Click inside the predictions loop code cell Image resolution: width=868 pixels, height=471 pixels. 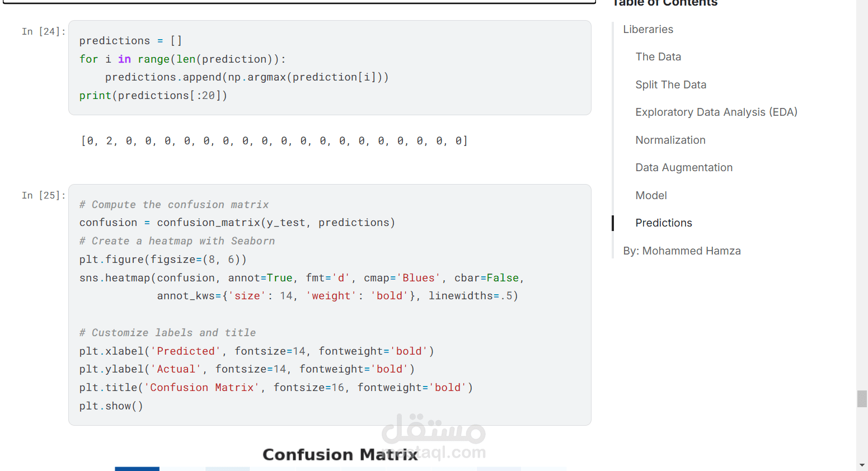point(329,68)
